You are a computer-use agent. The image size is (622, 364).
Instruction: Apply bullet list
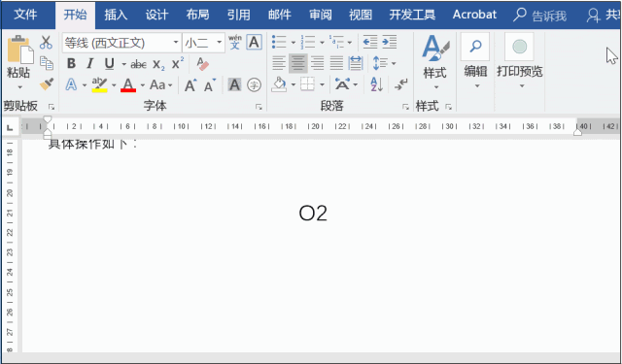pos(279,42)
